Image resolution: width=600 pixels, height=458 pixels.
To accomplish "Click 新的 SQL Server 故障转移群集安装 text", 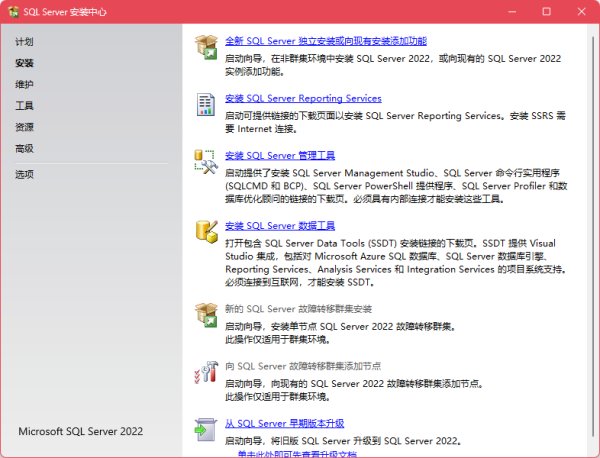I will point(298,309).
